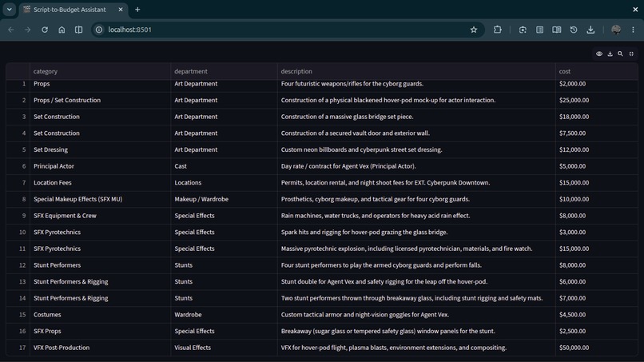Screen dimensions: 644x362
Task: Reload the current page
Action: click(x=45, y=30)
